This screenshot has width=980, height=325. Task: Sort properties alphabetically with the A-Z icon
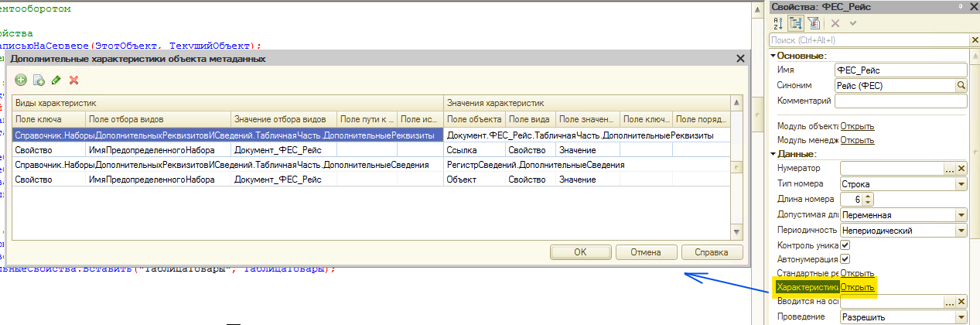[778, 23]
